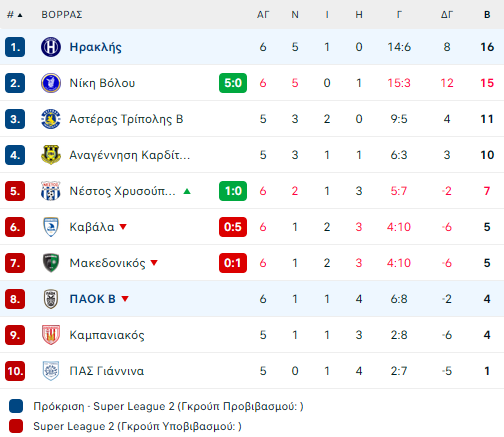Sort by the ΔΓ goal difference header
This screenshot has height=437, width=504.
[x=447, y=15]
